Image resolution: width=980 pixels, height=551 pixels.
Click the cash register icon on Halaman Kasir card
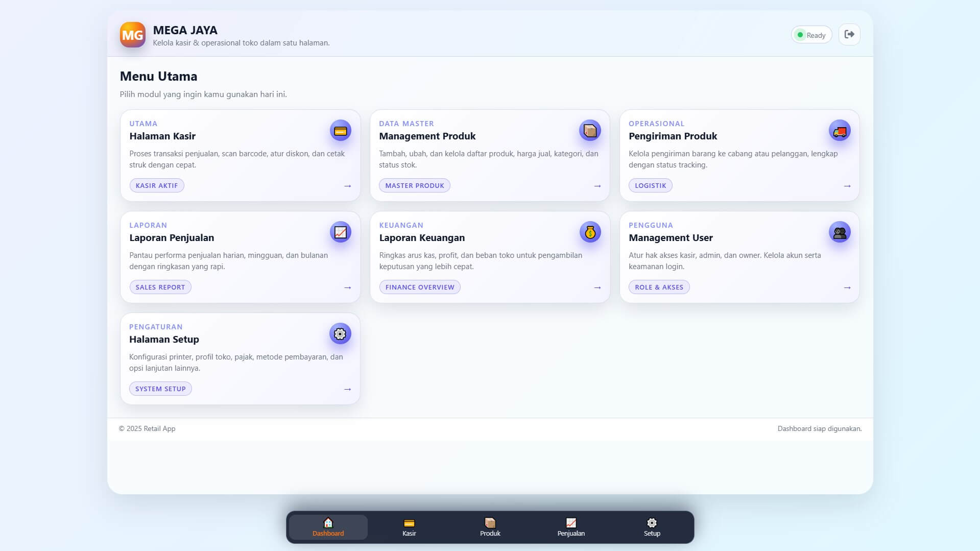(340, 130)
